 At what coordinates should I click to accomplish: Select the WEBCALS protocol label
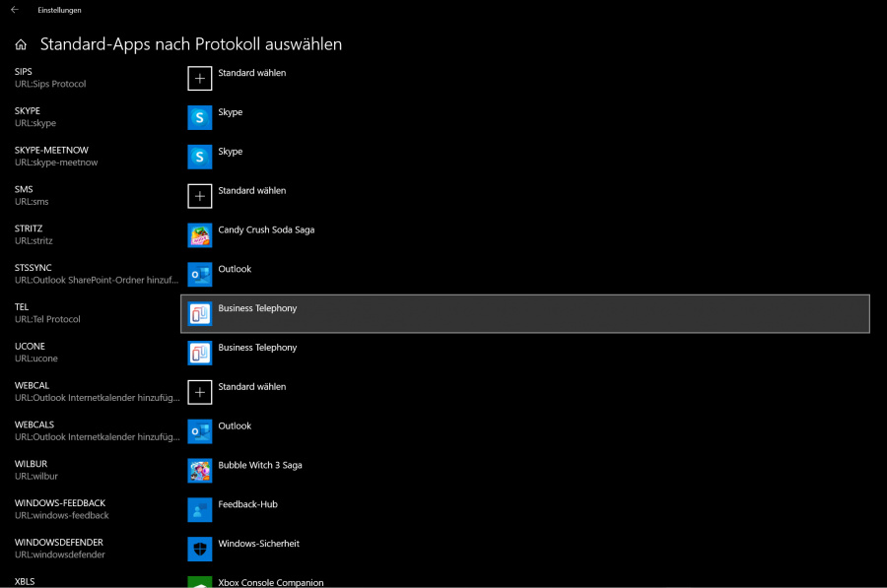click(34, 425)
